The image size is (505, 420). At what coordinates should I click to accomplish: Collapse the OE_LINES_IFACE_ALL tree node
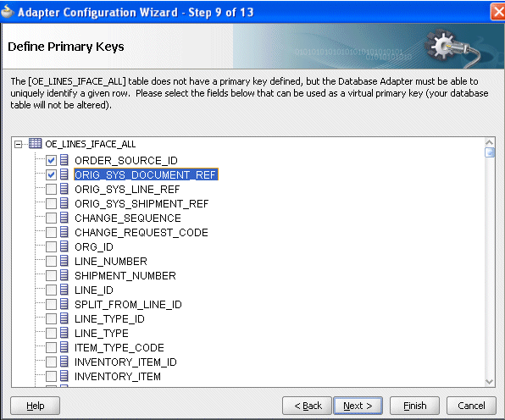(19, 144)
